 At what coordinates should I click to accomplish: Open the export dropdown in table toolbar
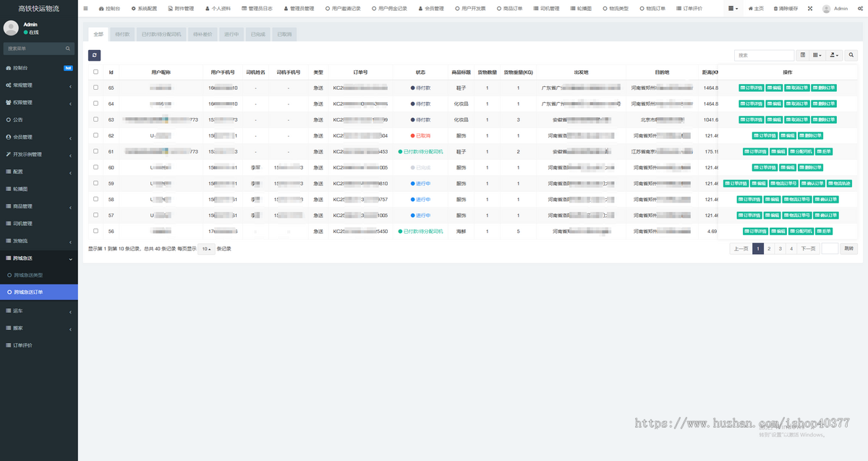(835, 55)
